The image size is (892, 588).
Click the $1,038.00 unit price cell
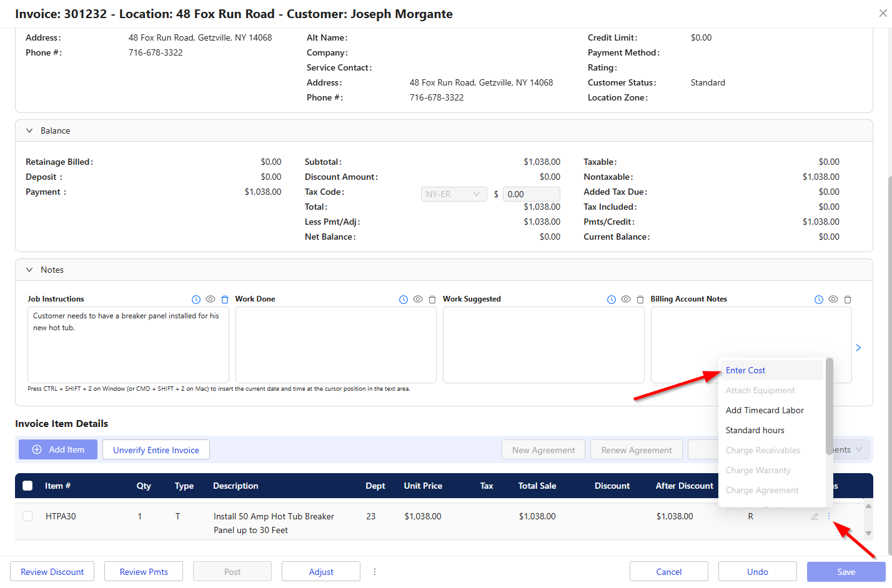423,516
